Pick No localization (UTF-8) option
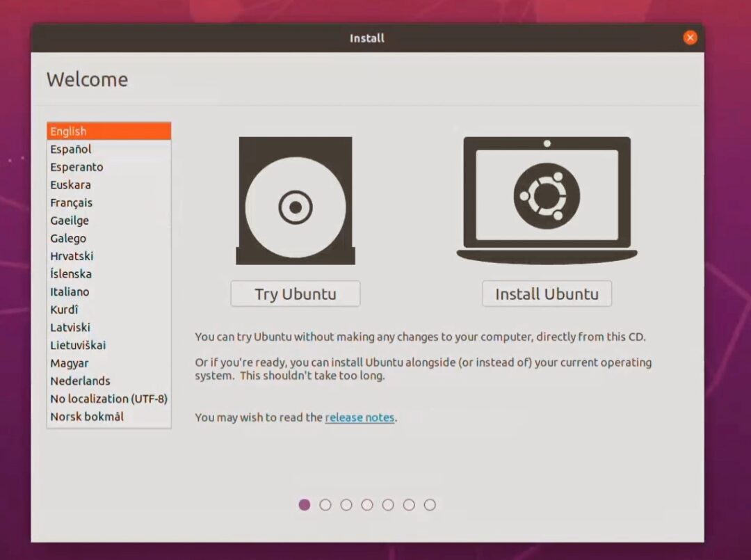 pyautogui.click(x=108, y=399)
